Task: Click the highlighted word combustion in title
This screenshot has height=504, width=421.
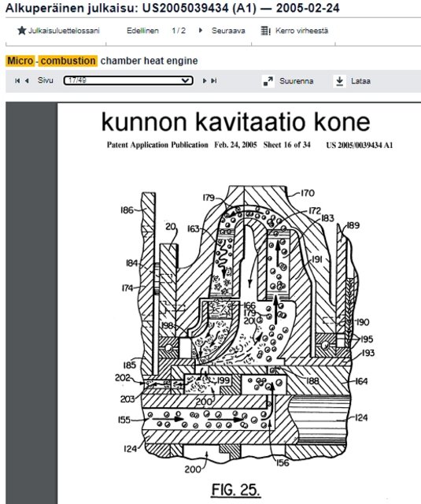Action: tap(68, 61)
